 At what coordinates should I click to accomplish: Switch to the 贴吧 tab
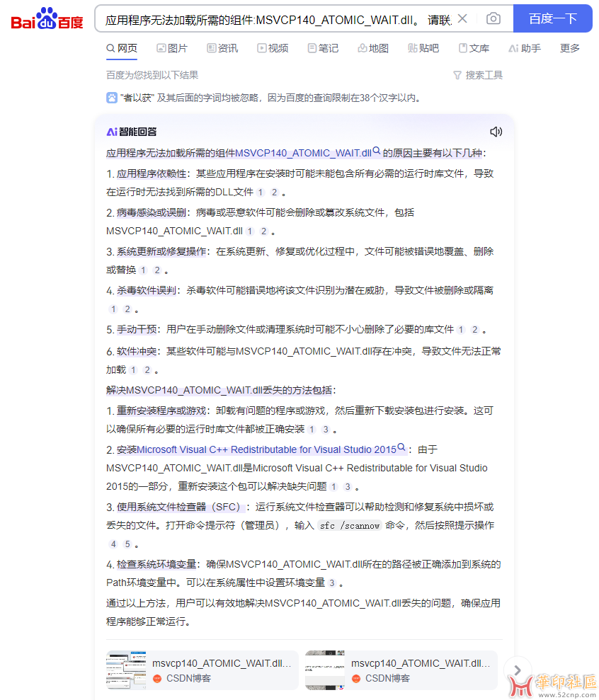[x=423, y=48]
